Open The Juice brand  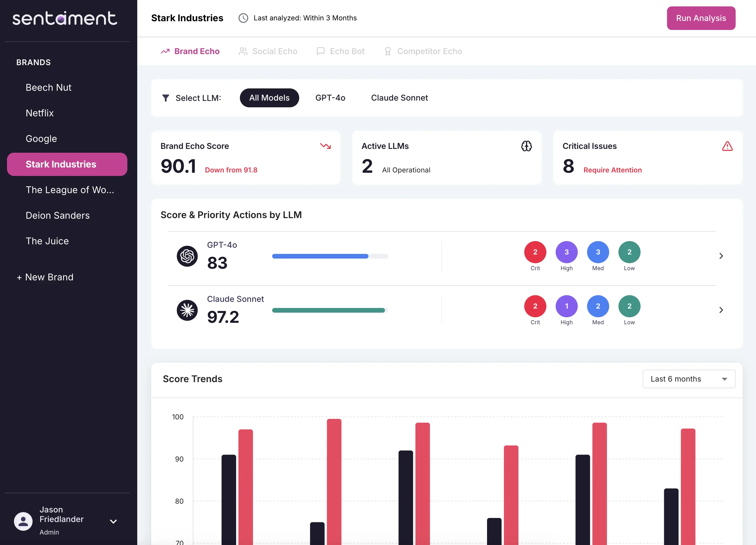67,241
